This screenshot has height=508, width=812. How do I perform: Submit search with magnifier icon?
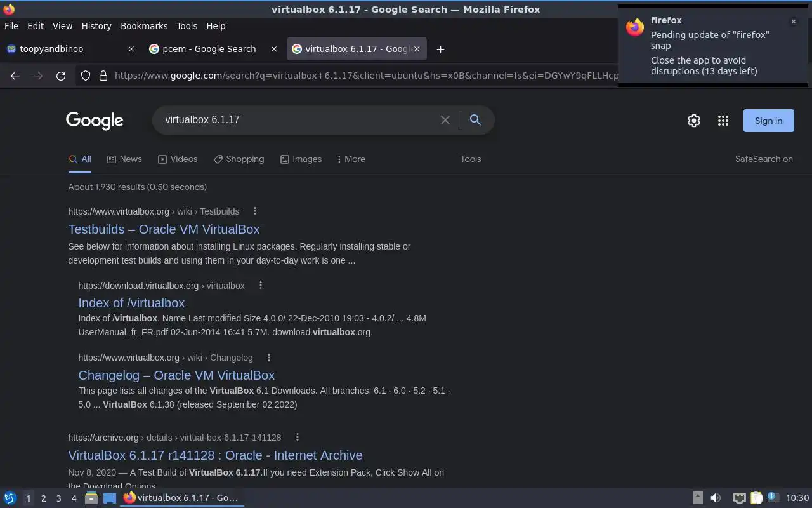pos(475,120)
